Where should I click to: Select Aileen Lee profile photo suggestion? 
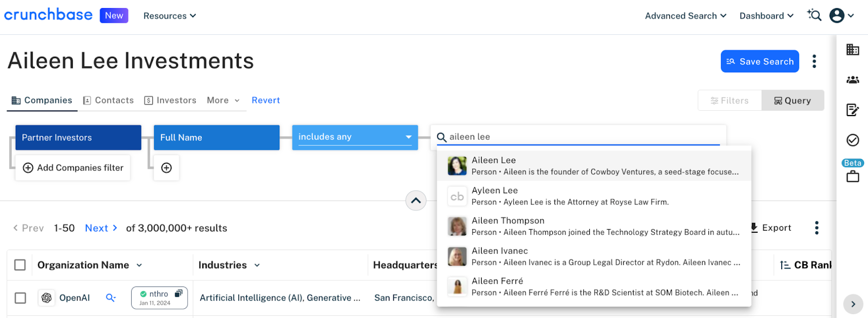coord(457,166)
